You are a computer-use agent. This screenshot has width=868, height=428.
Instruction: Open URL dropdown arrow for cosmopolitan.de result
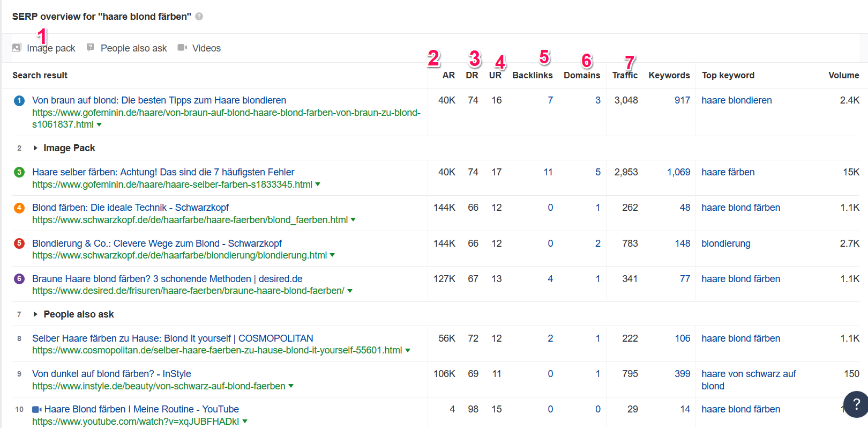[x=408, y=350]
